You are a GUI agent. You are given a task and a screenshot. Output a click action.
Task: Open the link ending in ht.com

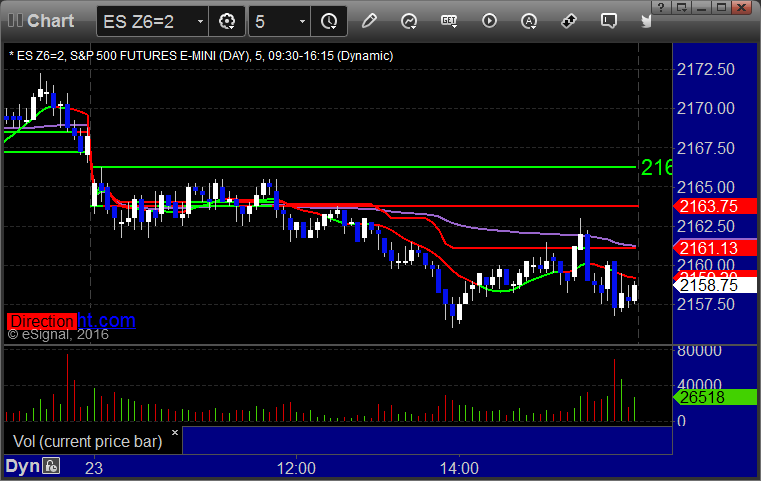tap(106, 320)
